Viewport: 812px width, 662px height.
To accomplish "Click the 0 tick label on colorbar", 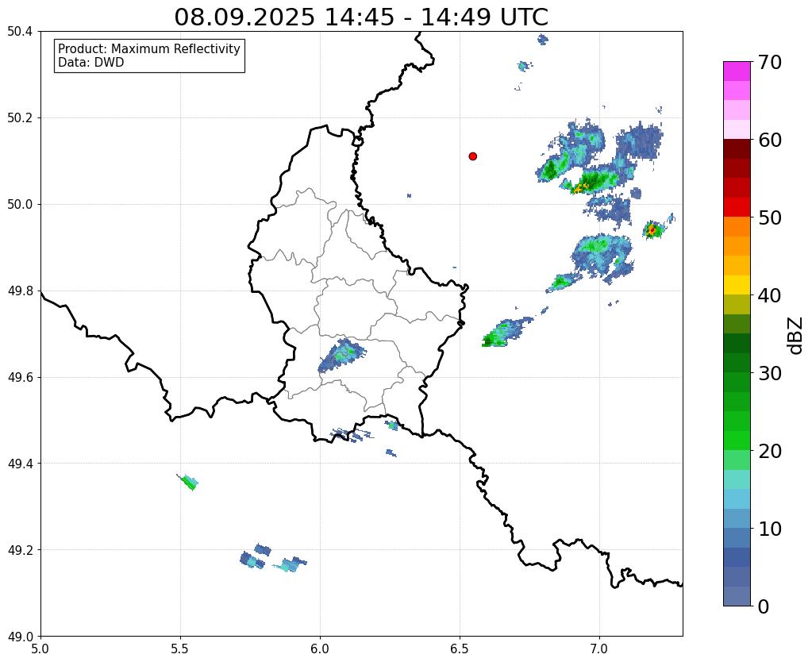I will click(x=764, y=606).
